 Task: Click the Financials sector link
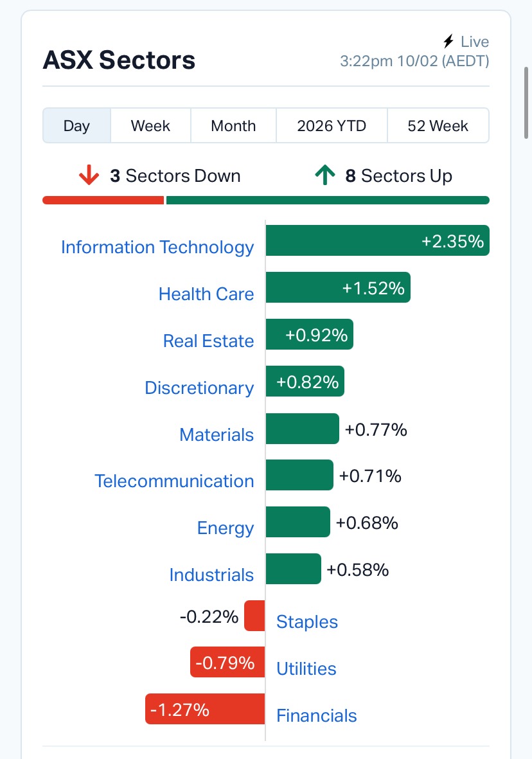[316, 715]
